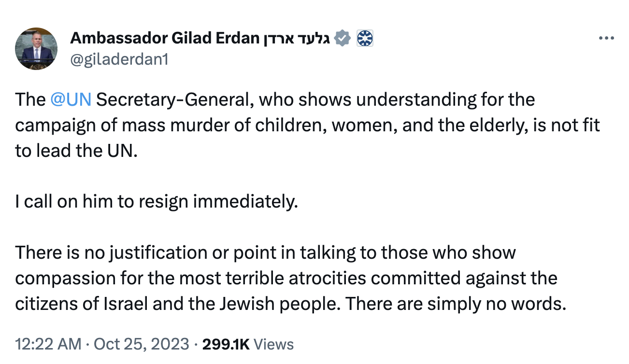Image resolution: width=629 pixels, height=364 pixels.
Task: Click the Views label
Action: click(273, 344)
